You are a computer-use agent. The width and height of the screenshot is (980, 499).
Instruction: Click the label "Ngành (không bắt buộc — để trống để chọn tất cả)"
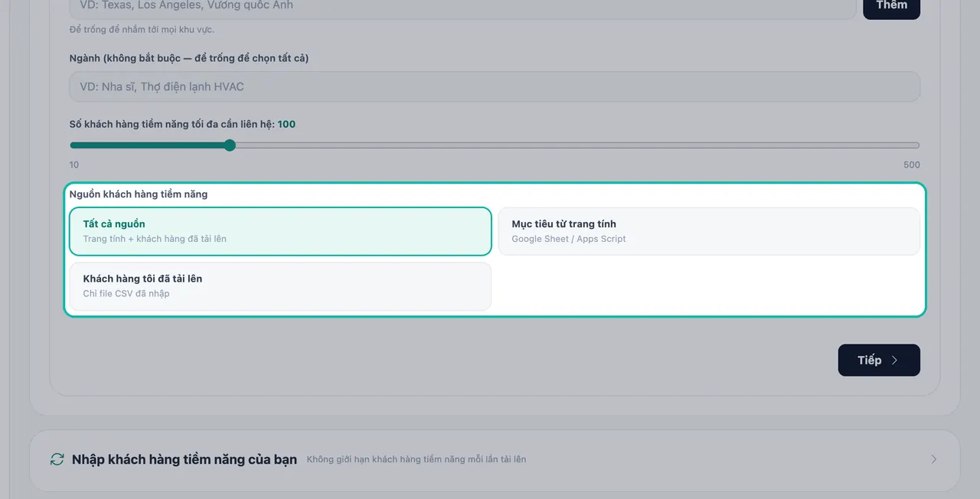[x=189, y=58]
